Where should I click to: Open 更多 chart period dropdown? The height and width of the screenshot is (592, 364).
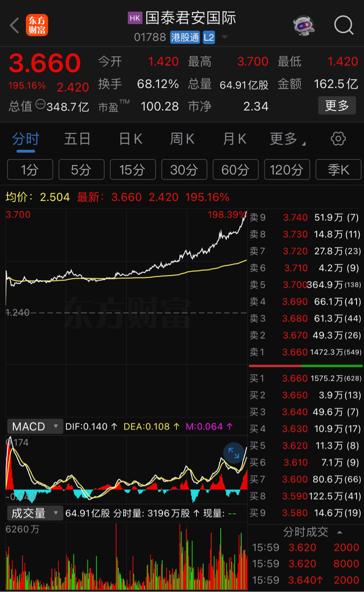tap(287, 139)
